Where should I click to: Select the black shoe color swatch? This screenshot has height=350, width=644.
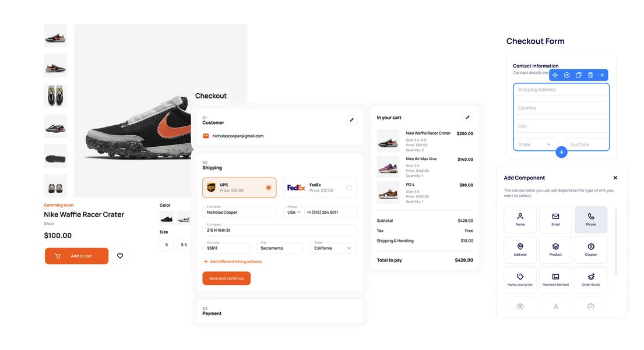coord(166,218)
